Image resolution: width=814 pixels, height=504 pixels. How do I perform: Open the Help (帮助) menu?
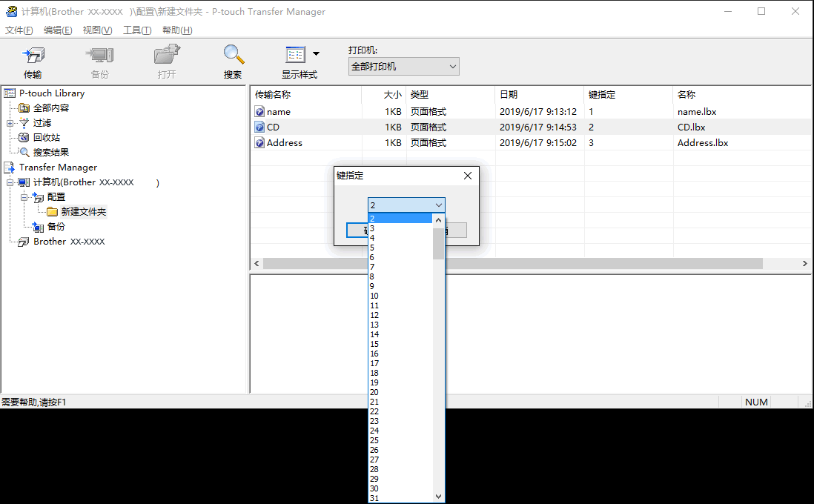point(177,30)
